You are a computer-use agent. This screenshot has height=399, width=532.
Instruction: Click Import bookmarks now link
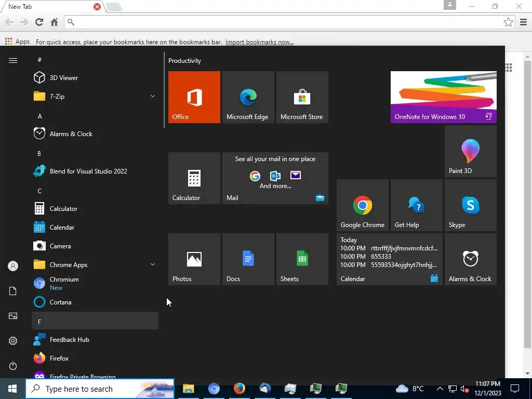click(260, 42)
